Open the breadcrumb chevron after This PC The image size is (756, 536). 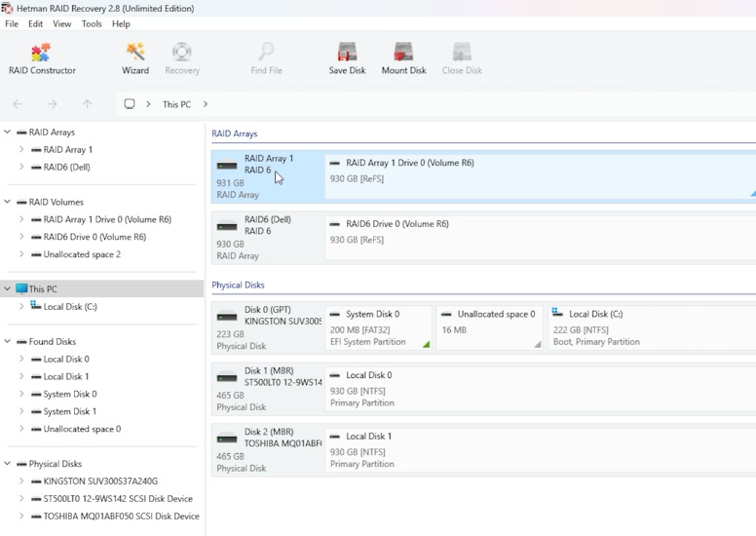click(206, 104)
